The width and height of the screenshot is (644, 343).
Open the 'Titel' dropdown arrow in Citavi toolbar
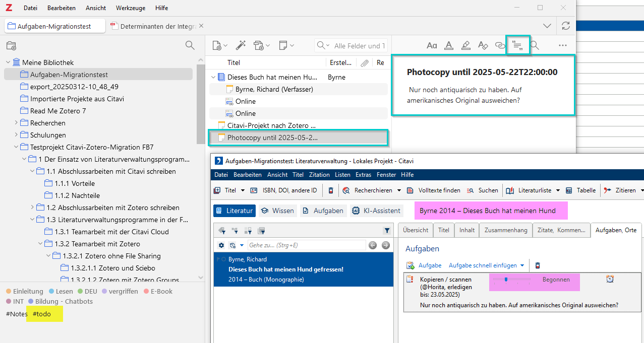point(243,190)
